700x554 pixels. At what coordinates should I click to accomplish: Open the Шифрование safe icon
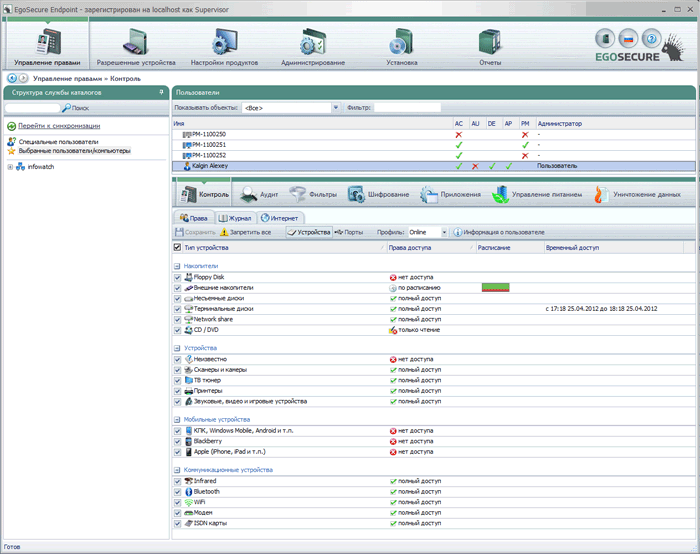point(356,195)
